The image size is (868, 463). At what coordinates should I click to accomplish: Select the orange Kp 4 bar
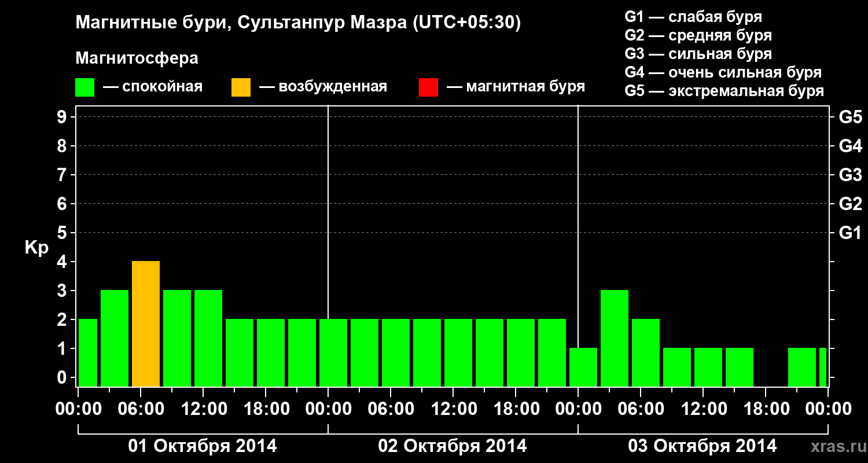(x=146, y=324)
